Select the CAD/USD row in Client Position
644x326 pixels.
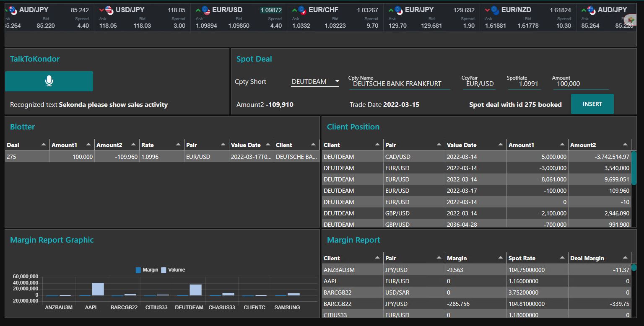(x=476, y=157)
